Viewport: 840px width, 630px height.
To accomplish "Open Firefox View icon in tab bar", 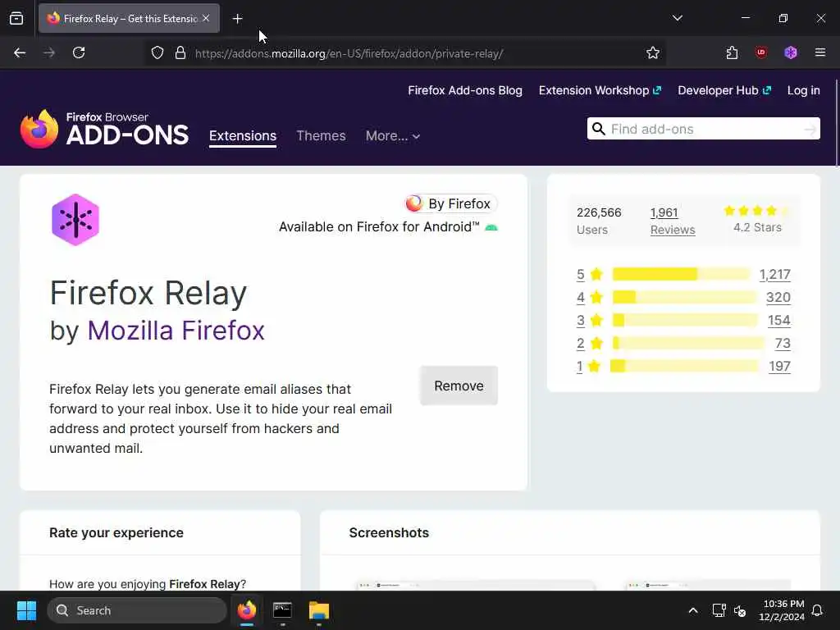I will coord(16,19).
